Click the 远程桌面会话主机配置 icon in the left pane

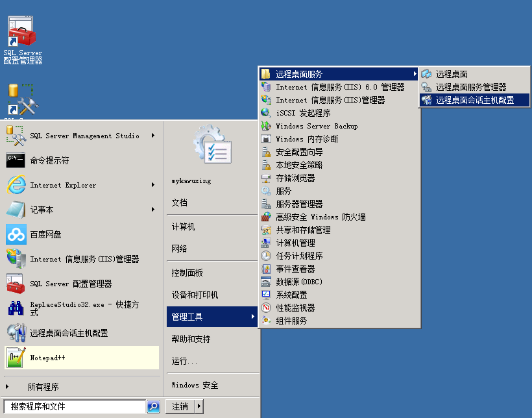click(16, 333)
